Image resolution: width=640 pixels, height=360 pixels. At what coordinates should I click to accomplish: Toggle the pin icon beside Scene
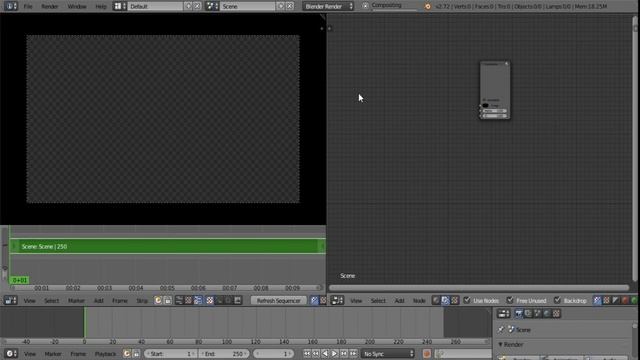pos(501,329)
